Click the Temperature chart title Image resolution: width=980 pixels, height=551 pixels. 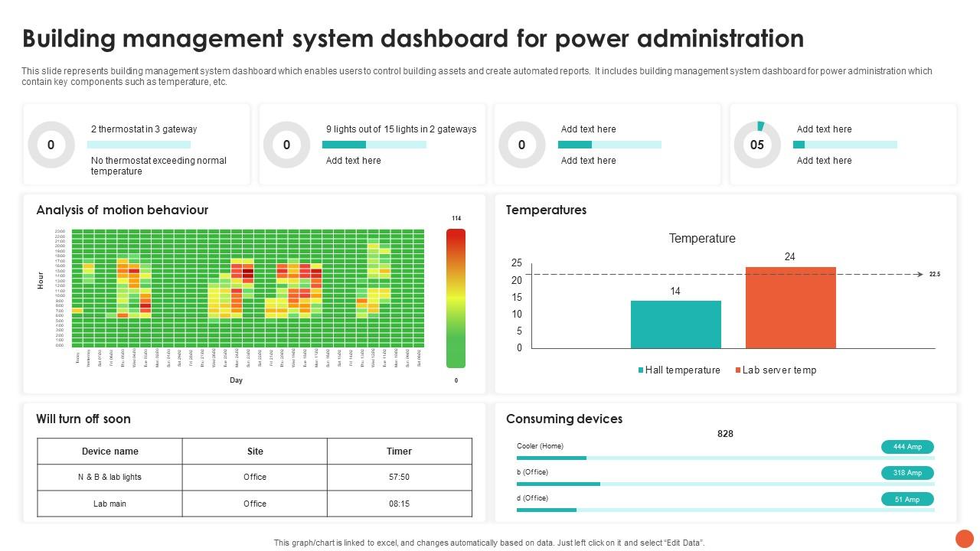[x=702, y=239]
